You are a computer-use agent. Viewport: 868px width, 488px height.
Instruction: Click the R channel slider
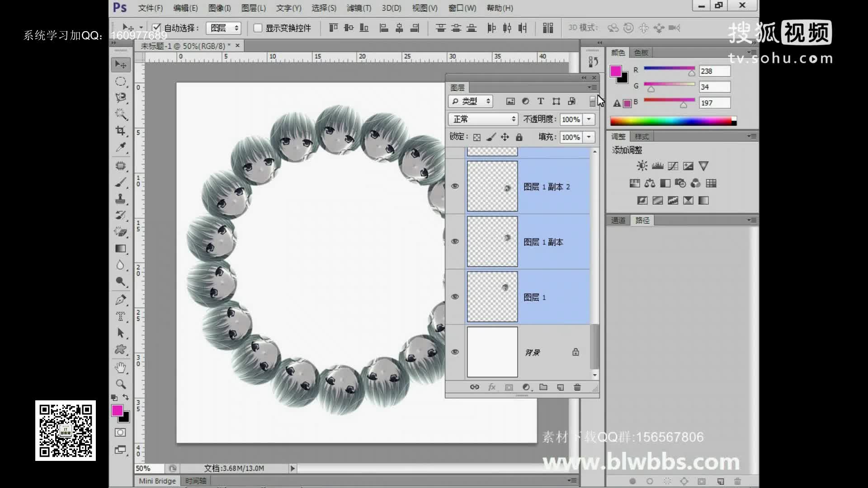[669, 69]
